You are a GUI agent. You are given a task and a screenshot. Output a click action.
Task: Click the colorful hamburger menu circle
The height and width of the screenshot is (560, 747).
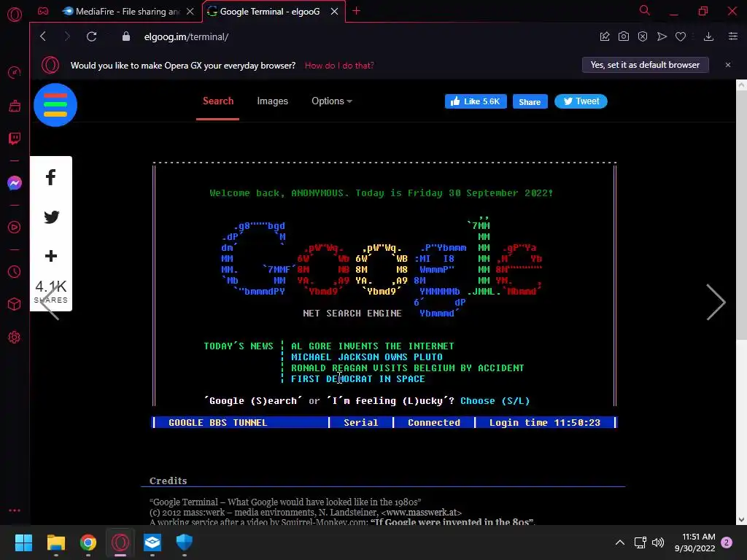(x=55, y=105)
